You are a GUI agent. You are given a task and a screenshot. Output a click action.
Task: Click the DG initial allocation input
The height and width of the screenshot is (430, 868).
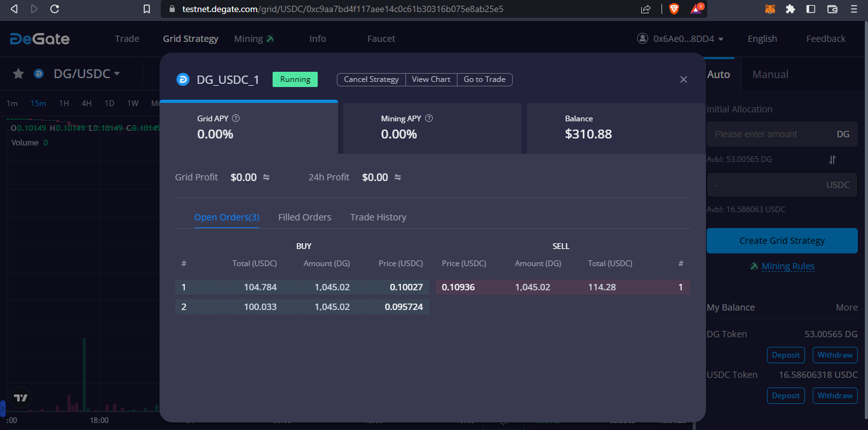(x=782, y=134)
